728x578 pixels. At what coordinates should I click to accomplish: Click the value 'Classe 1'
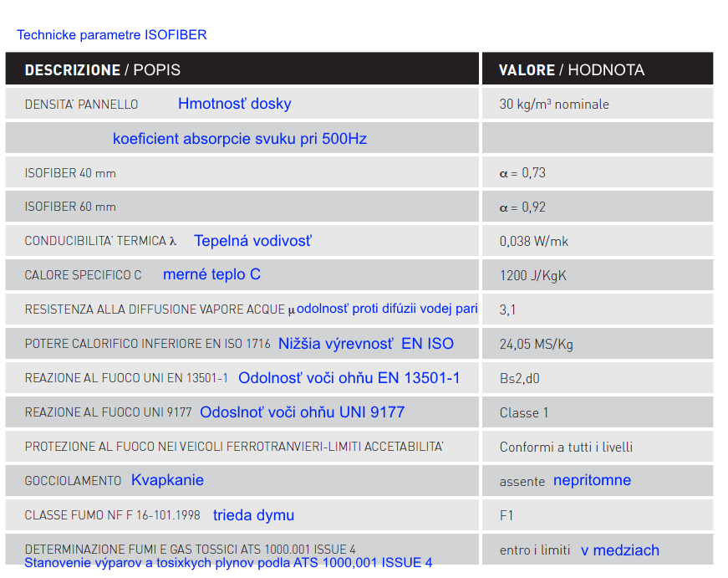click(524, 412)
